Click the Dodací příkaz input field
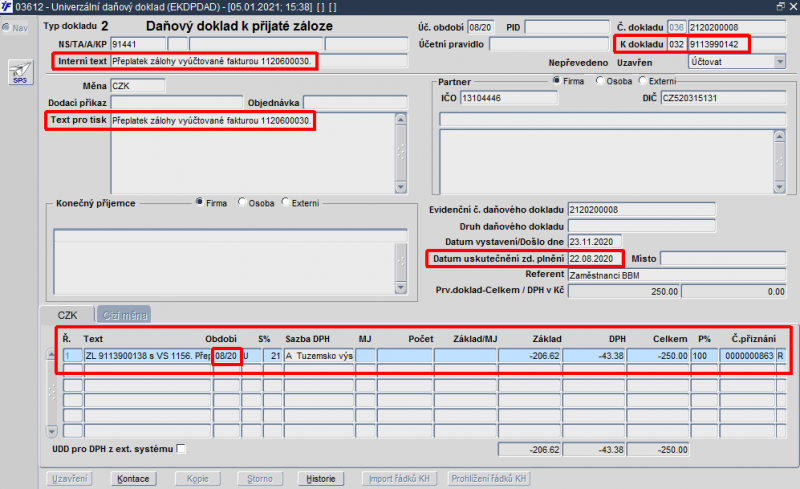Image resolution: width=800 pixels, height=489 pixels. pyautogui.click(x=177, y=103)
